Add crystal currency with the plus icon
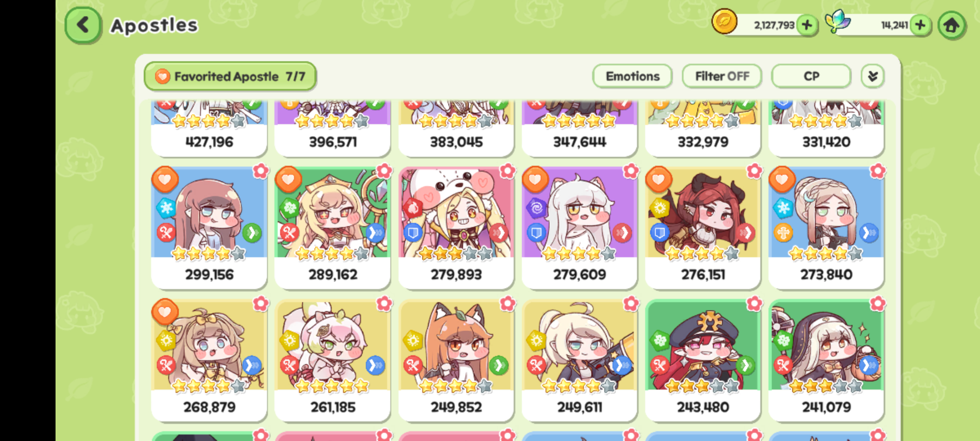The width and height of the screenshot is (980, 441). click(x=920, y=25)
